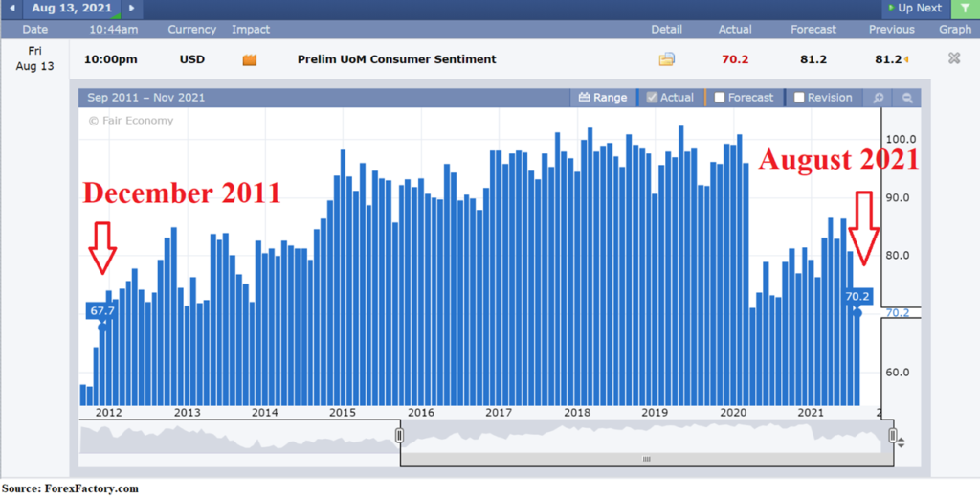Click the USD currency cell
This screenshot has width=980, height=499.
[x=191, y=59]
